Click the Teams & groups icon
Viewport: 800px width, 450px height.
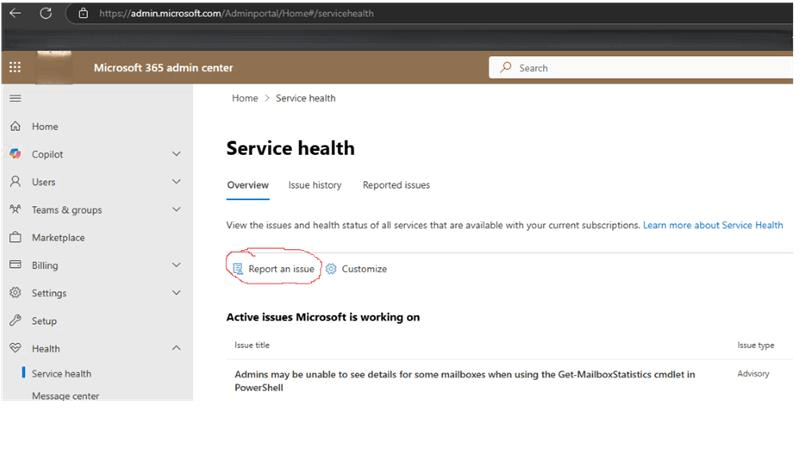click(15, 209)
